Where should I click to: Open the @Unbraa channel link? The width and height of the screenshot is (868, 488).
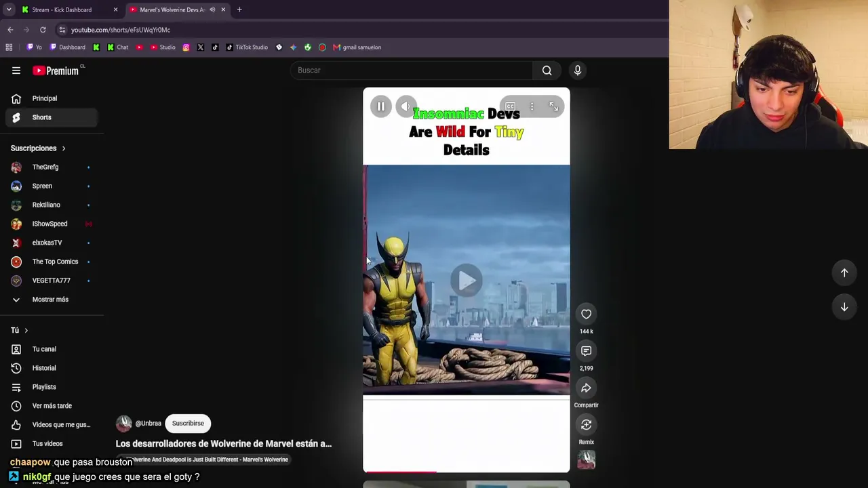[x=148, y=424]
